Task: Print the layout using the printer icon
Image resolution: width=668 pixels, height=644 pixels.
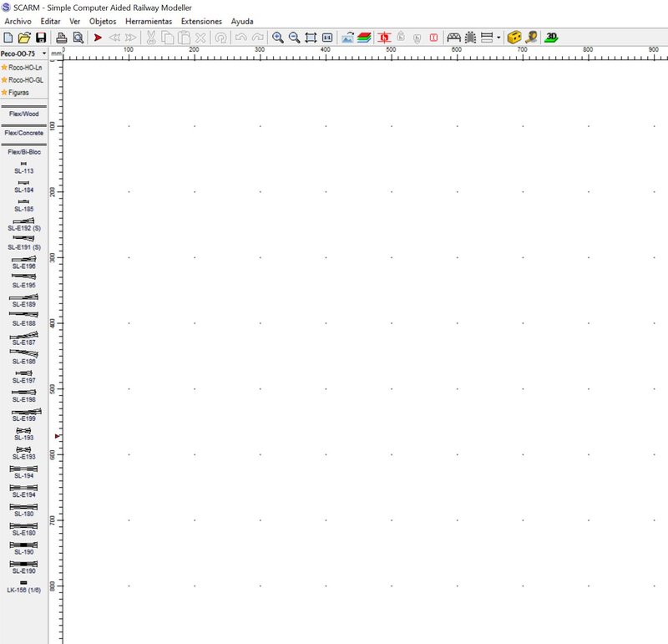Action: click(62, 38)
